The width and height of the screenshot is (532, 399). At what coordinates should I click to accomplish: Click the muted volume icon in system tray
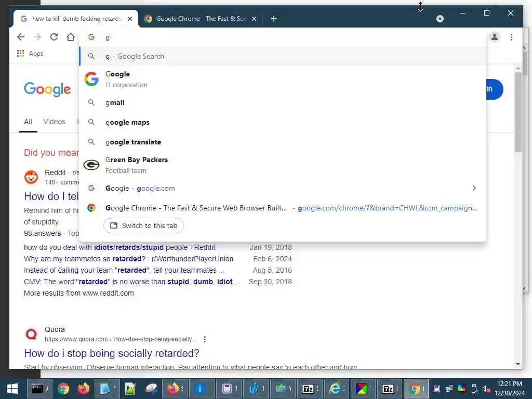[486, 389]
